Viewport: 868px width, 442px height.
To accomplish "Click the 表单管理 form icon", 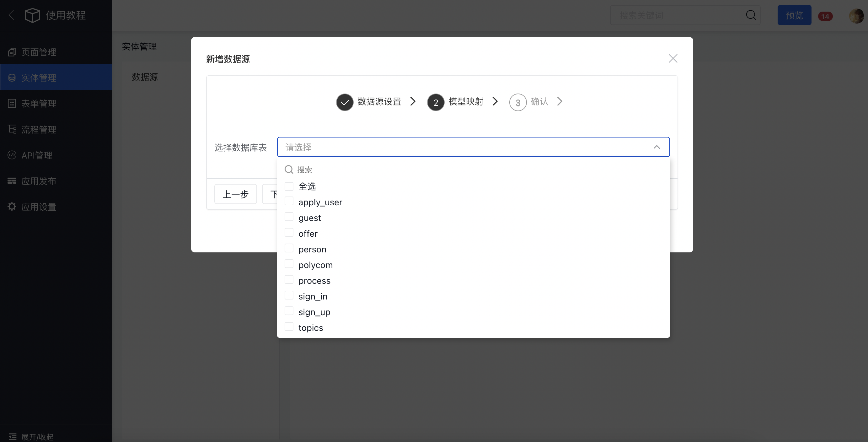I will click(12, 104).
